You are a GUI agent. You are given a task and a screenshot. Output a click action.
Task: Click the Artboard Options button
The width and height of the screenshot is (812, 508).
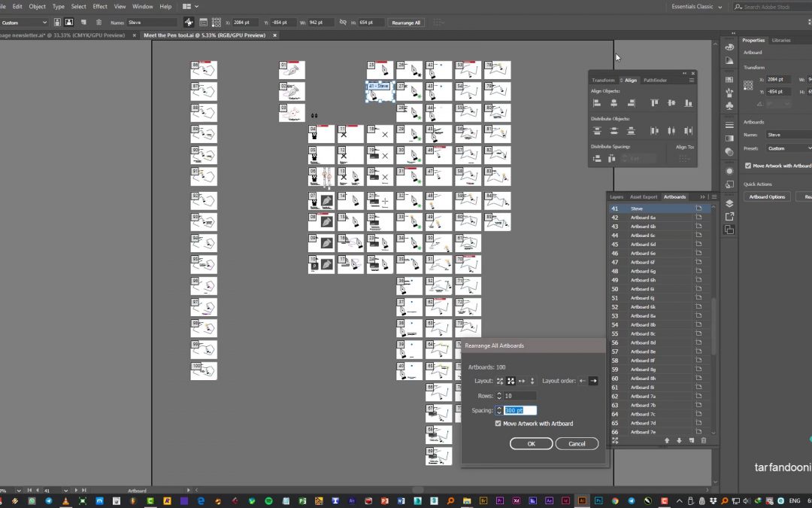click(x=767, y=197)
